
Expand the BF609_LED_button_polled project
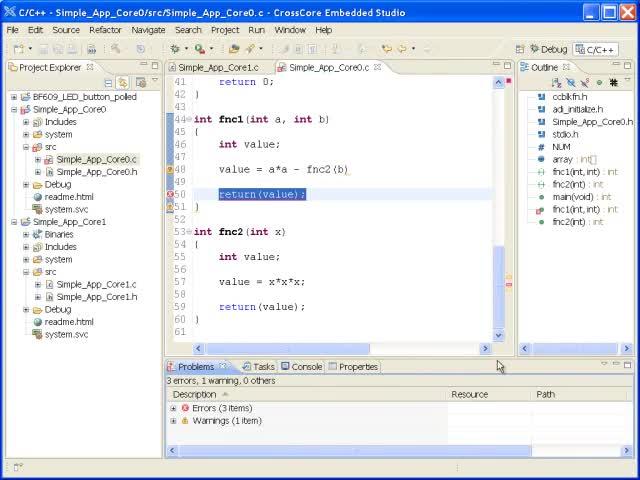14,97
